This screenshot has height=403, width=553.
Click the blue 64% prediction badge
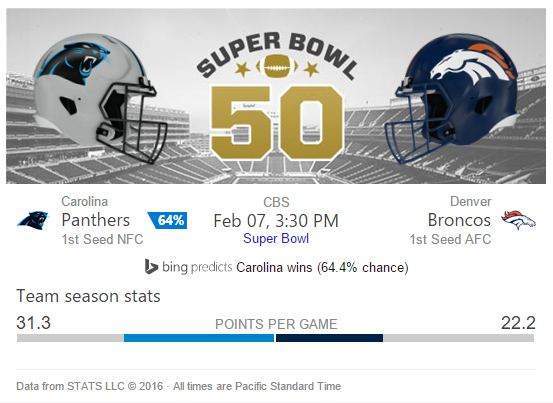[x=167, y=221]
